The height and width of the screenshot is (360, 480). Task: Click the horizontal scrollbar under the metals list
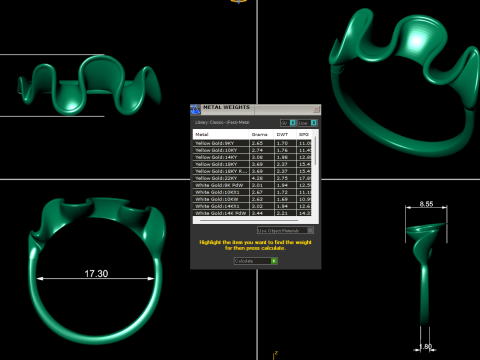point(249,220)
